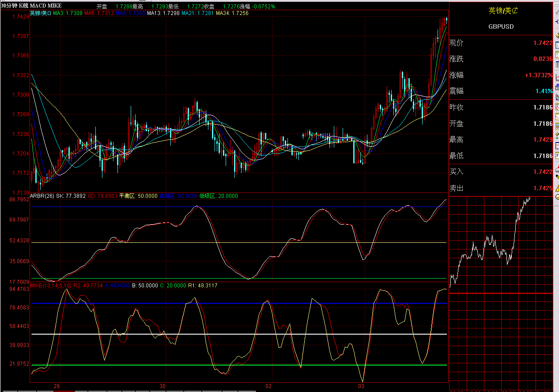This screenshot has height=392, width=559.
Task: Click the GBPUSD symbol in quote panel
Action: point(501,26)
